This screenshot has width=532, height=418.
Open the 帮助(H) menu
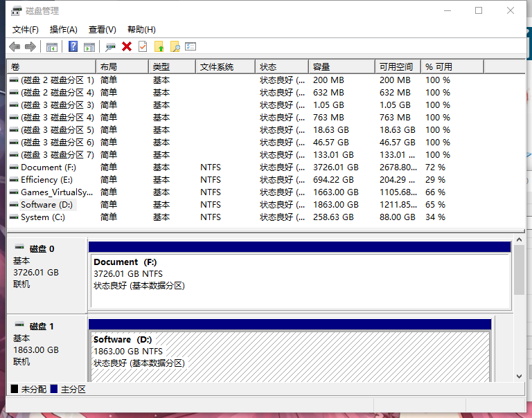141,30
